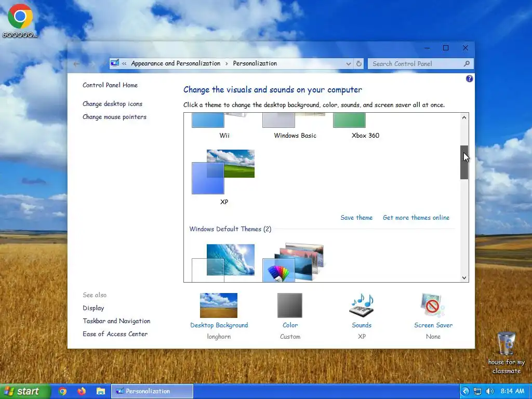The height and width of the screenshot is (399, 532).
Task: Open Display link under See also
Action: click(x=94, y=308)
